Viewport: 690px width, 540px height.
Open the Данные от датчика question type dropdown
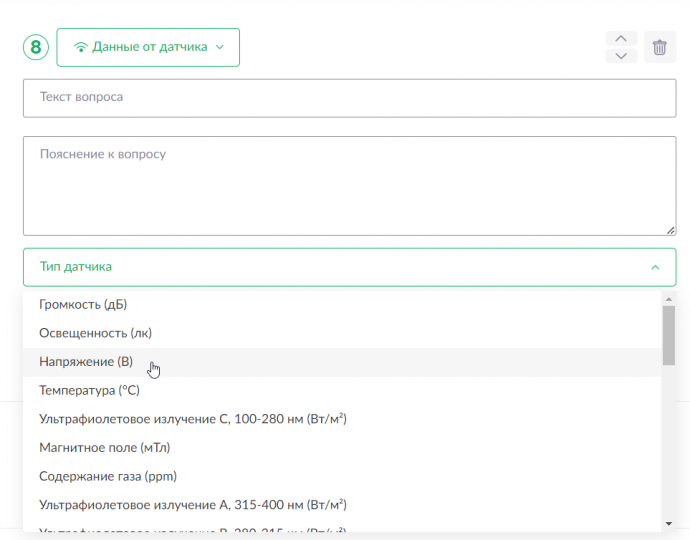148,48
